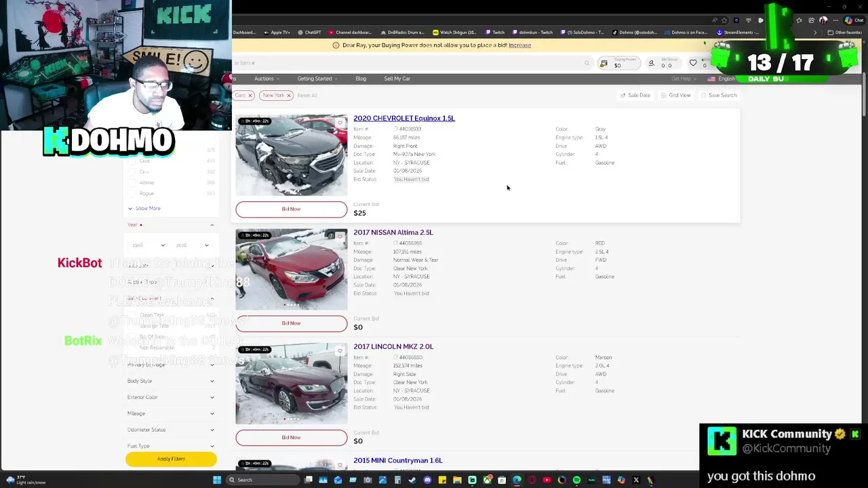This screenshot has width=868, height=488.
Task: Open the English language selector
Action: pyautogui.click(x=722, y=79)
